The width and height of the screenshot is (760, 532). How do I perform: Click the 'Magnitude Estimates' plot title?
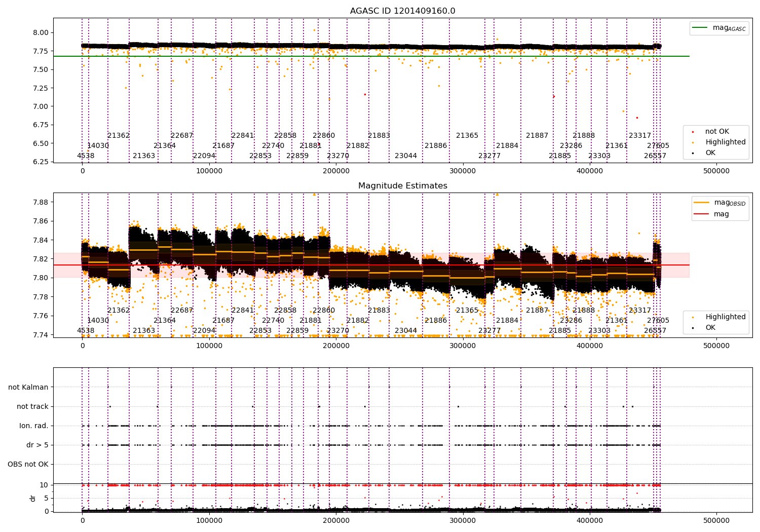pos(403,186)
